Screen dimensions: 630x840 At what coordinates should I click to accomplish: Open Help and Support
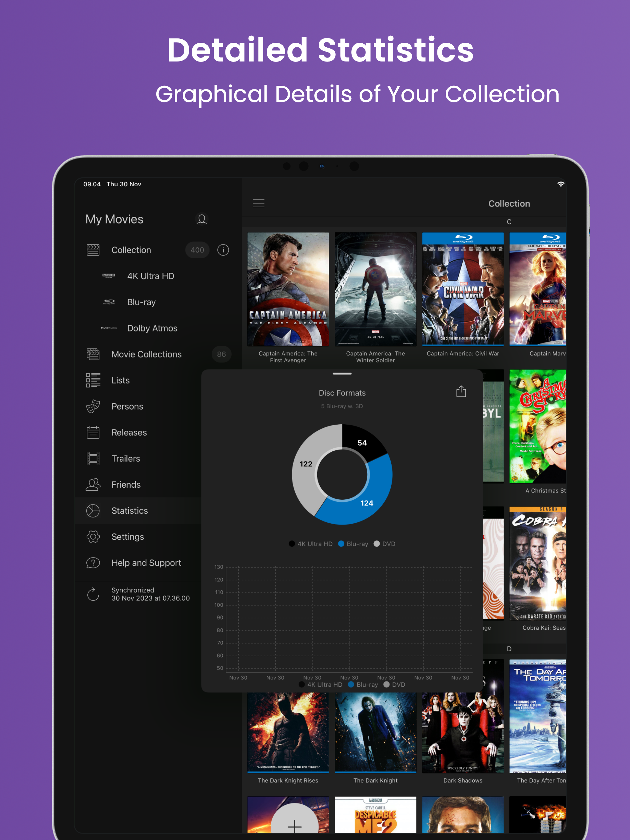point(146,563)
